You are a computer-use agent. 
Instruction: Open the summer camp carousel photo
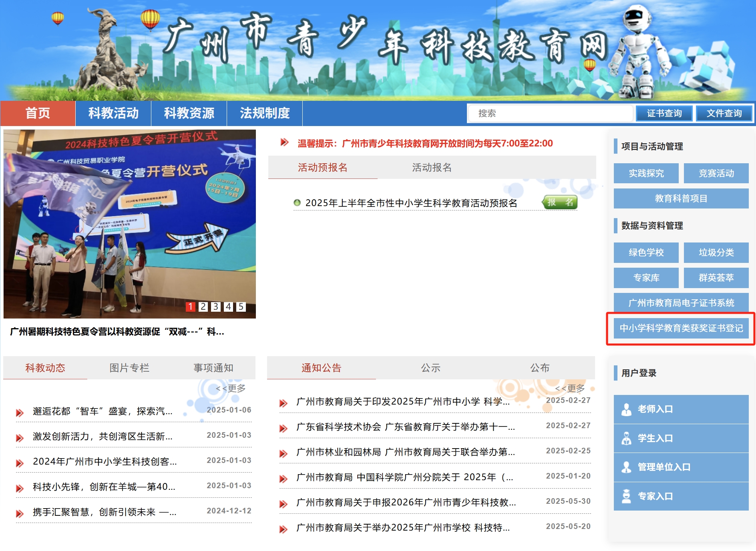[x=129, y=224]
